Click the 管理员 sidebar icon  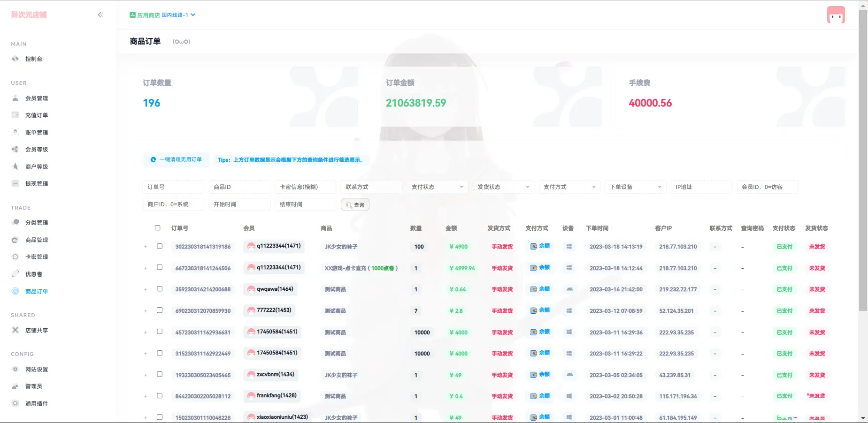pos(15,386)
